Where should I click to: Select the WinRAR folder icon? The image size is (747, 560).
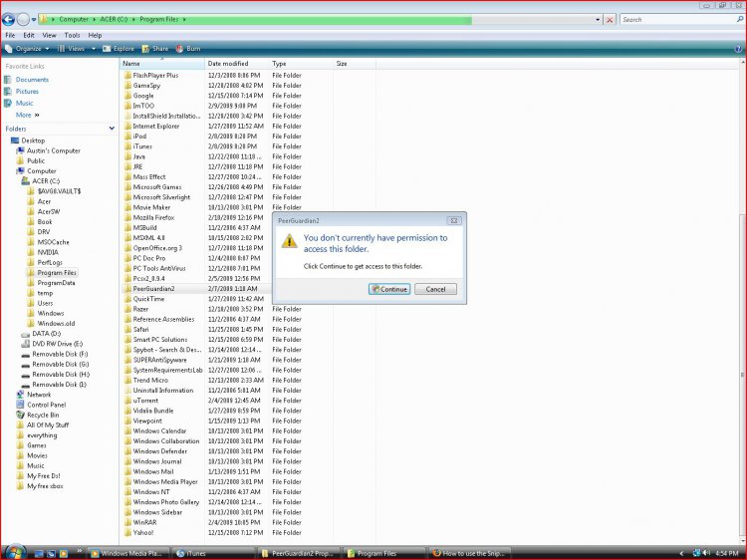(x=127, y=522)
